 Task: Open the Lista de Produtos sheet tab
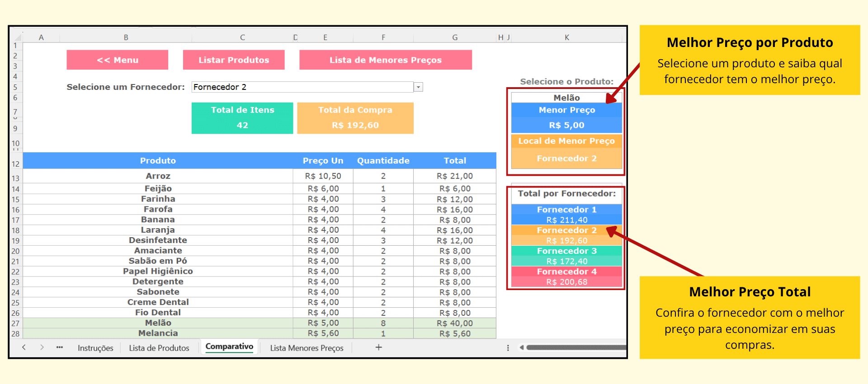[159, 348]
